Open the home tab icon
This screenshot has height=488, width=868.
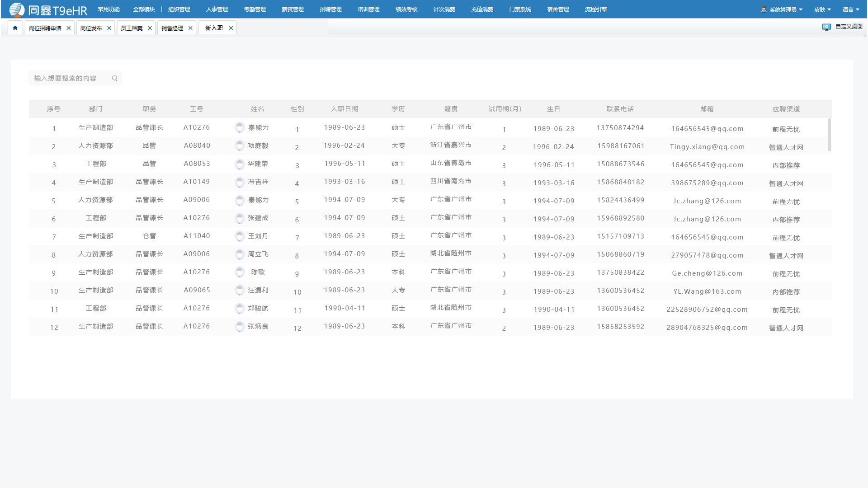coord(15,28)
